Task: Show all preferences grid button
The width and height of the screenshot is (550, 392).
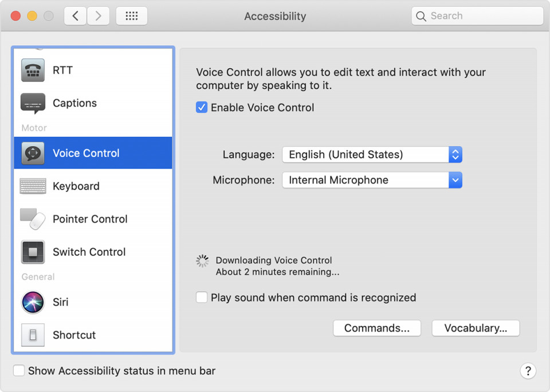Action: click(x=131, y=16)
